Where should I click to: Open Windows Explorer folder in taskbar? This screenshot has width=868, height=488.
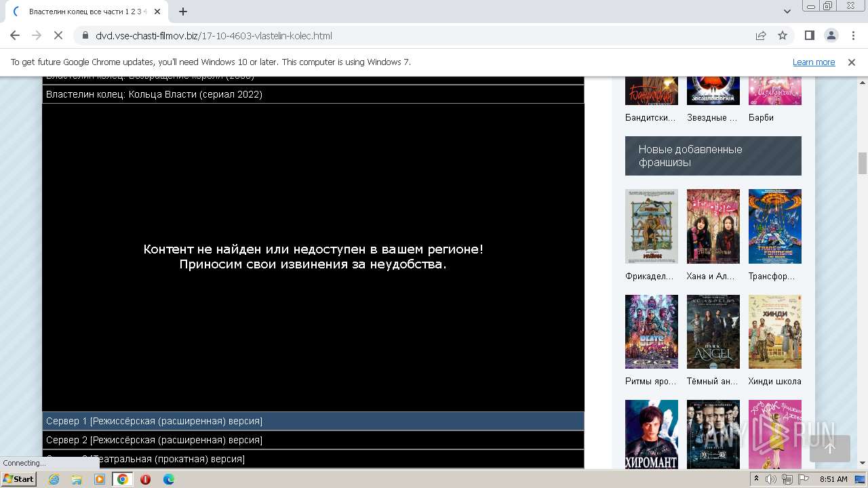77,479
